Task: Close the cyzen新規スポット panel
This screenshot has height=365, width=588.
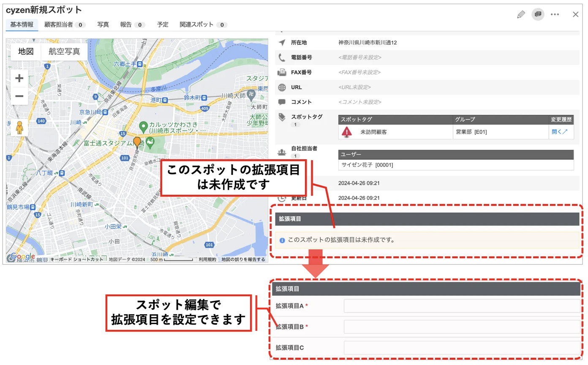Action: pyautogui.click(x=575, y=14)
